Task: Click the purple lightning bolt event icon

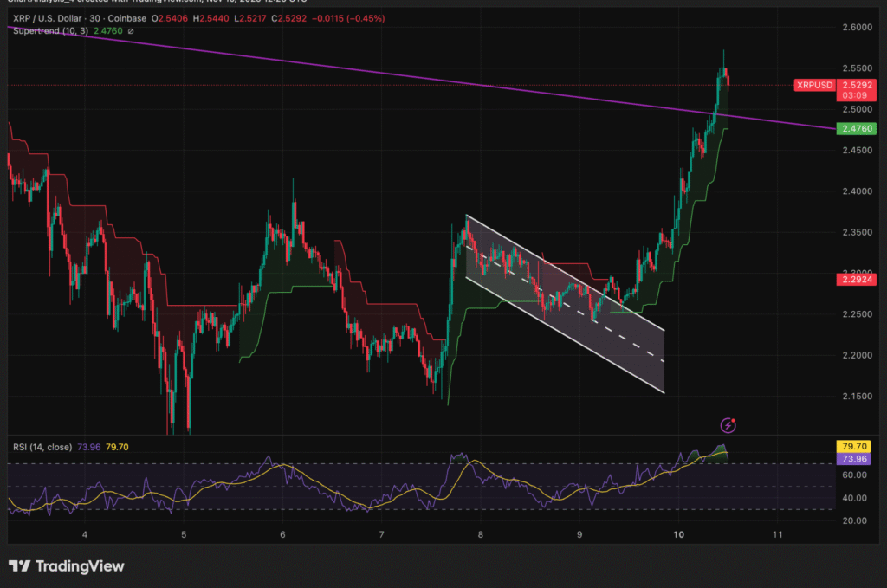Action: point(729,424)
